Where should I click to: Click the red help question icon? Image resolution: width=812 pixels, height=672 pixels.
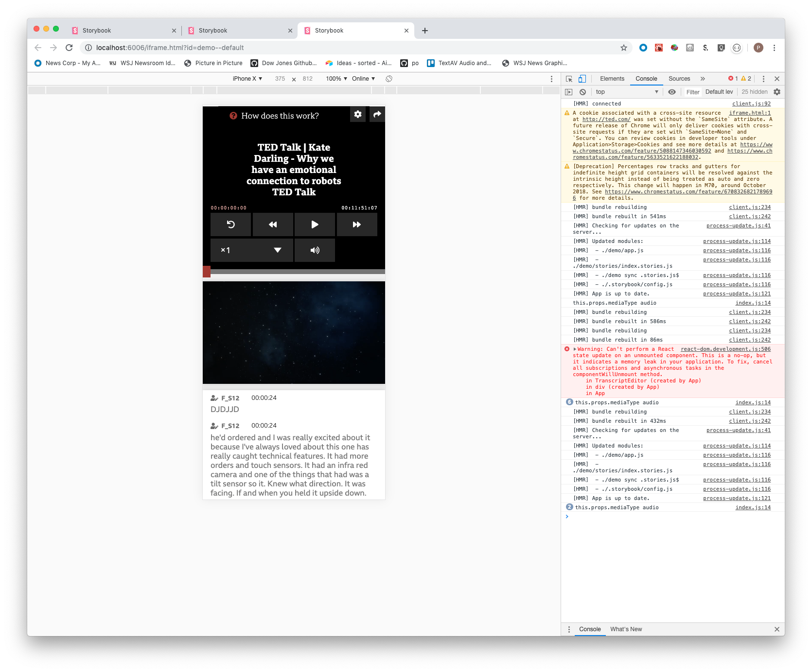[233, 116]
